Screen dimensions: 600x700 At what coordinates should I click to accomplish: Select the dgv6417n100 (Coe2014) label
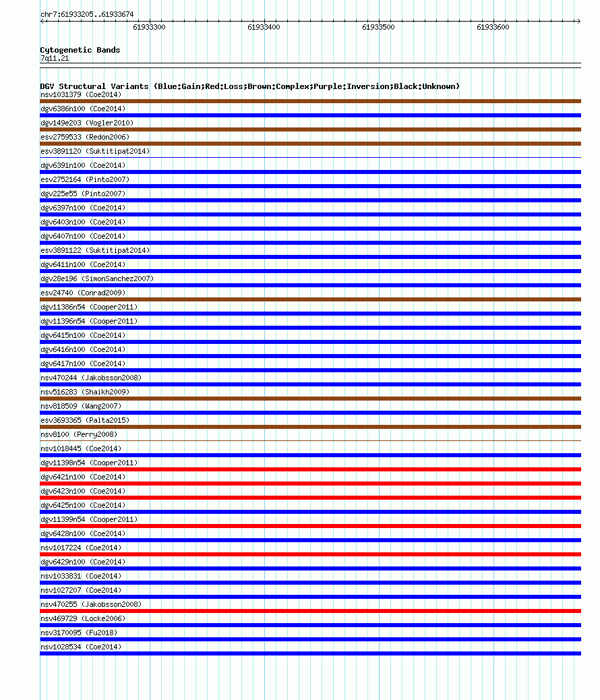pos(83,364)
